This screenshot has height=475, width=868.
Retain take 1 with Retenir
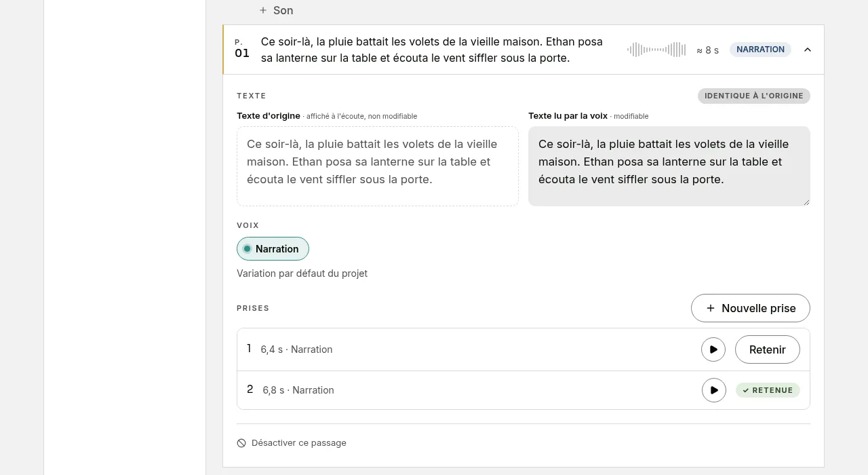click(767, 349)
